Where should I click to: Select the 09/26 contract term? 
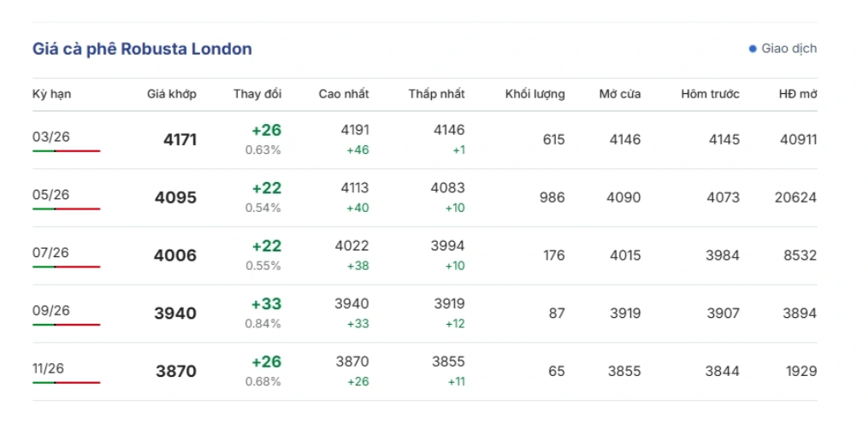[50, 311]
